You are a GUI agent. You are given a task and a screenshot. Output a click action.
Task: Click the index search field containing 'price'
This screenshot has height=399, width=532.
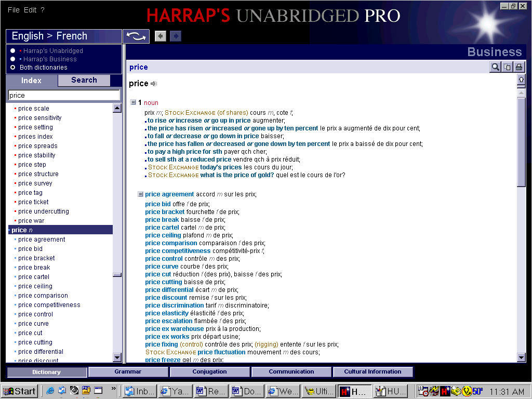pyautogui.click(x=64, y=96)
